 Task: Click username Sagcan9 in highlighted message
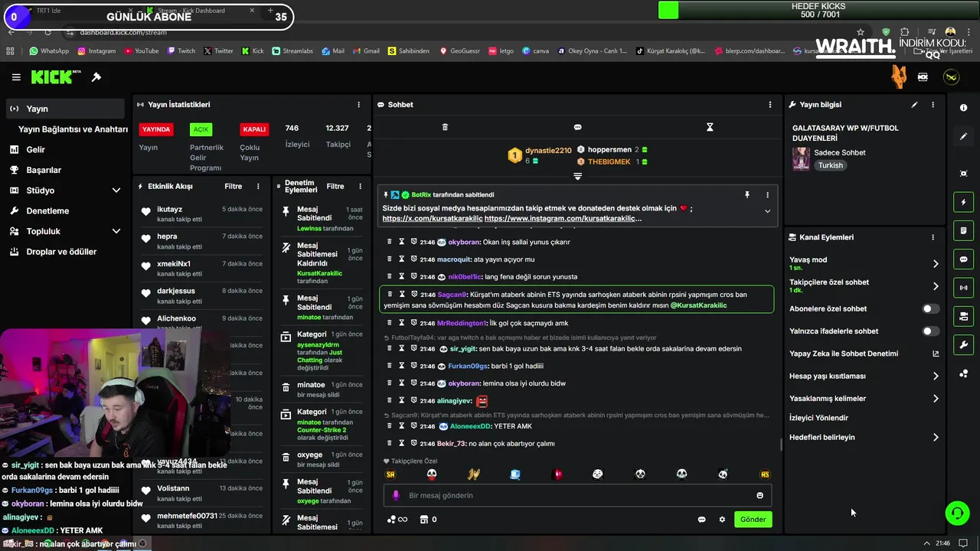(x=452, y=295)
